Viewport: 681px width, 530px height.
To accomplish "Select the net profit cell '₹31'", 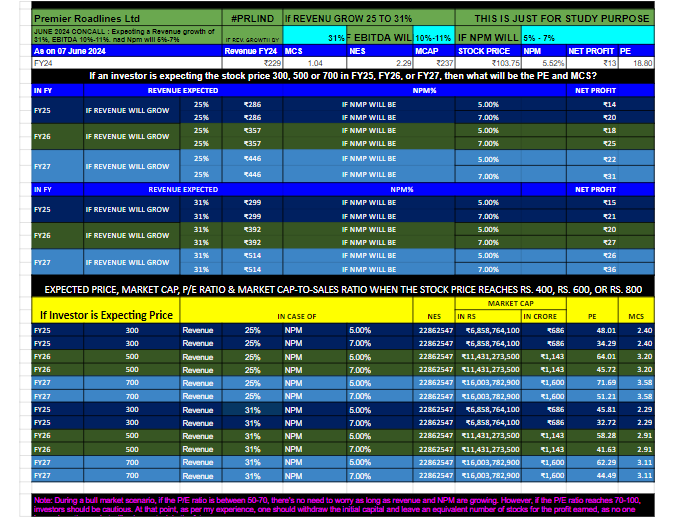I will [x=610, y=176].
